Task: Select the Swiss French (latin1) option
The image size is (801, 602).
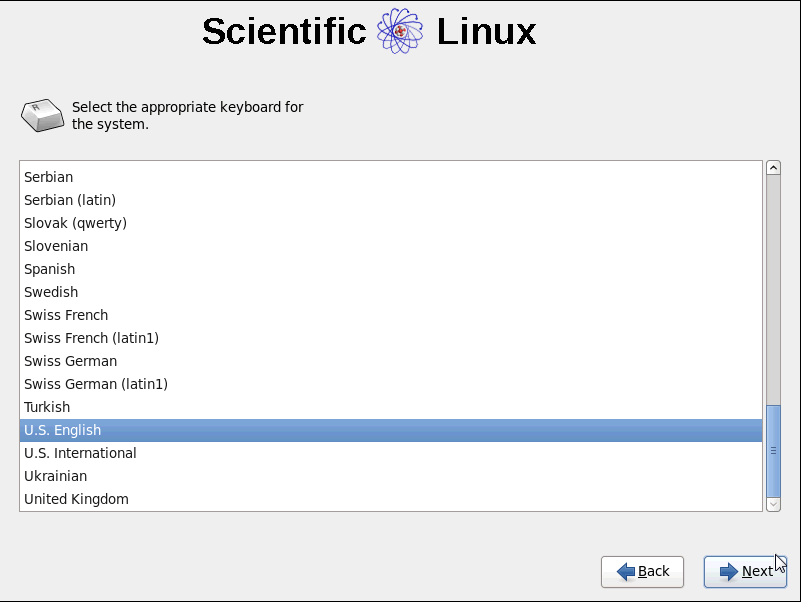Action: 391,338
